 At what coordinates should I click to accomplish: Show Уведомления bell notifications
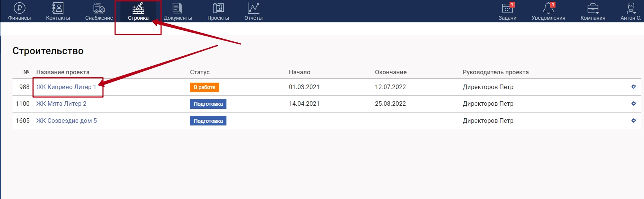click(548, 8)
